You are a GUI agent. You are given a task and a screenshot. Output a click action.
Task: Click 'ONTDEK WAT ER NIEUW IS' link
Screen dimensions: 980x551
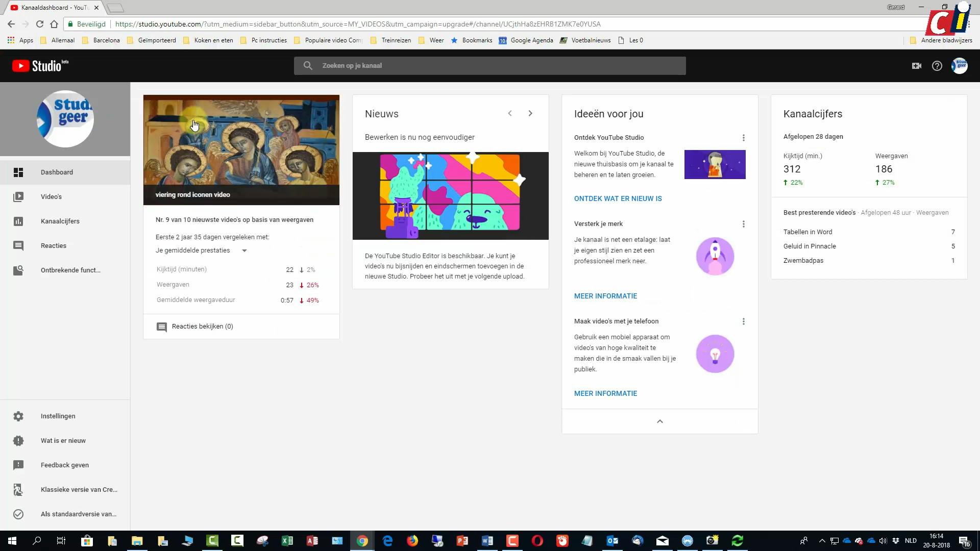(618, 199)
